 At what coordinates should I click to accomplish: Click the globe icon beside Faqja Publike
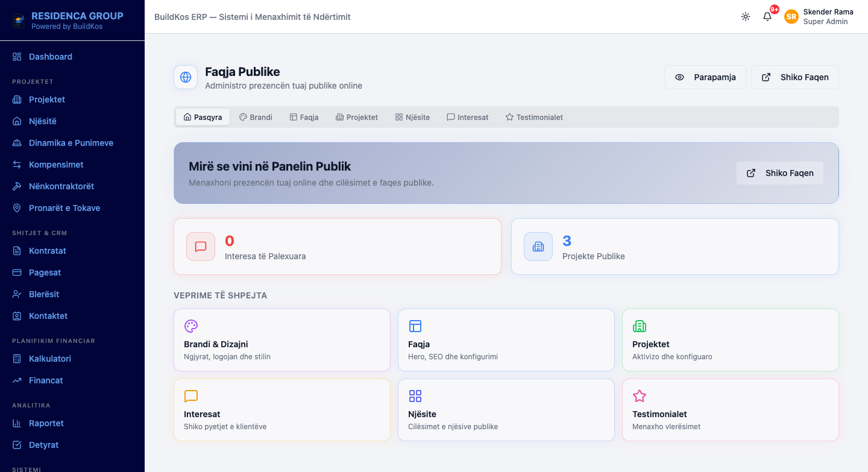coord(186,77)
